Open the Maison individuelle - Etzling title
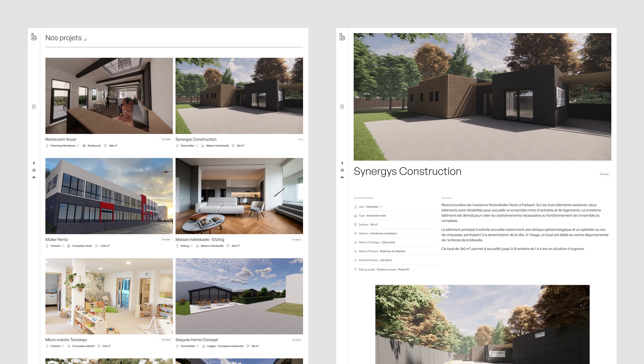644x364 pixels. tap(200, 239)
